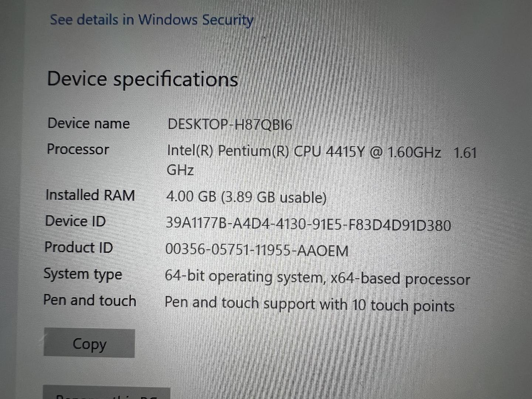Screen dimensions: 532x399
Task: Click 'GHz' on the second processor line
Action: tap(180, 170)
